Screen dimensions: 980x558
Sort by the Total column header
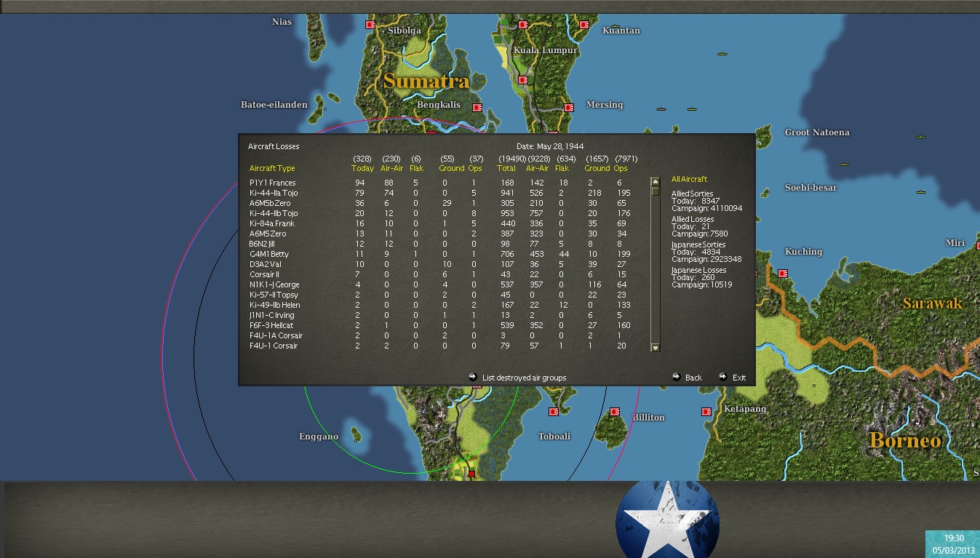point(506,169)
